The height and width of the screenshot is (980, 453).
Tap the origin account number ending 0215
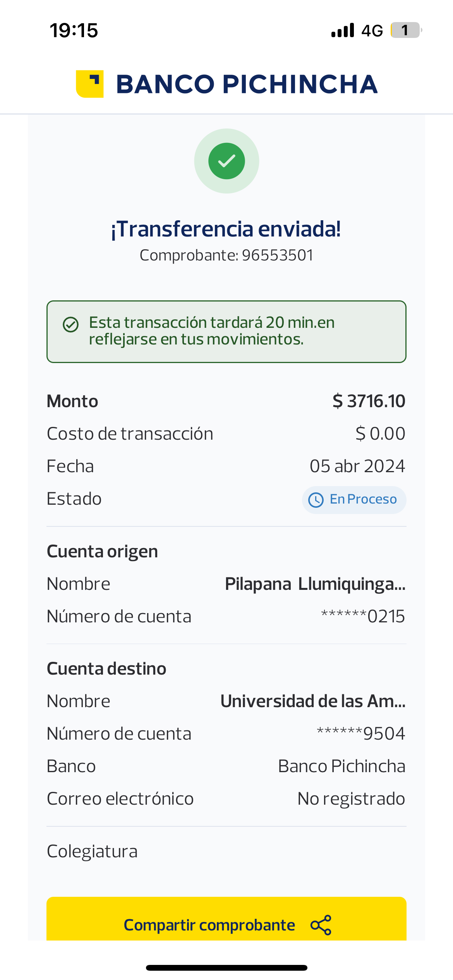pos(363,616)
